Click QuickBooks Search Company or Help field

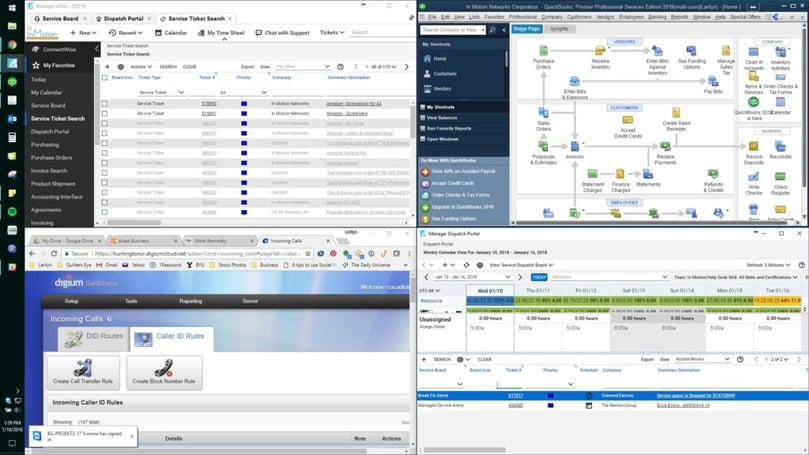pos(453,30)
